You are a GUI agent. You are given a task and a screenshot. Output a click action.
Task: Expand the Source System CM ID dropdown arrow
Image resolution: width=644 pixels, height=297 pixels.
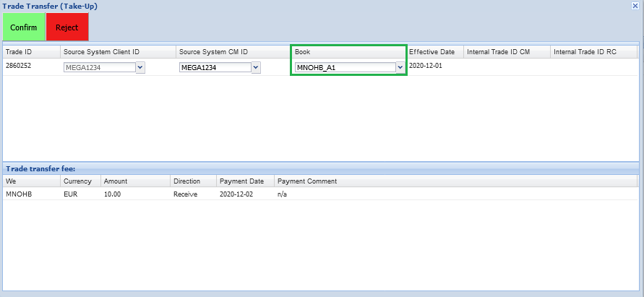click(256, 67)
